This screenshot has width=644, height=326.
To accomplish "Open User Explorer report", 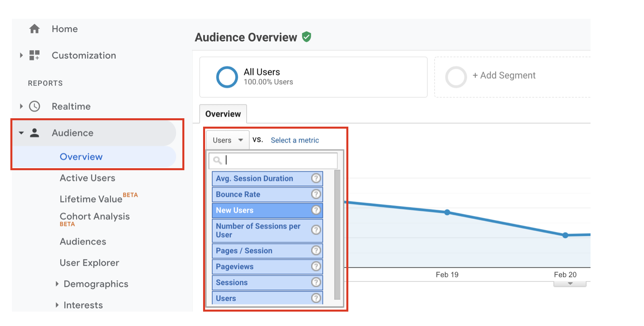I will [89, 262].
